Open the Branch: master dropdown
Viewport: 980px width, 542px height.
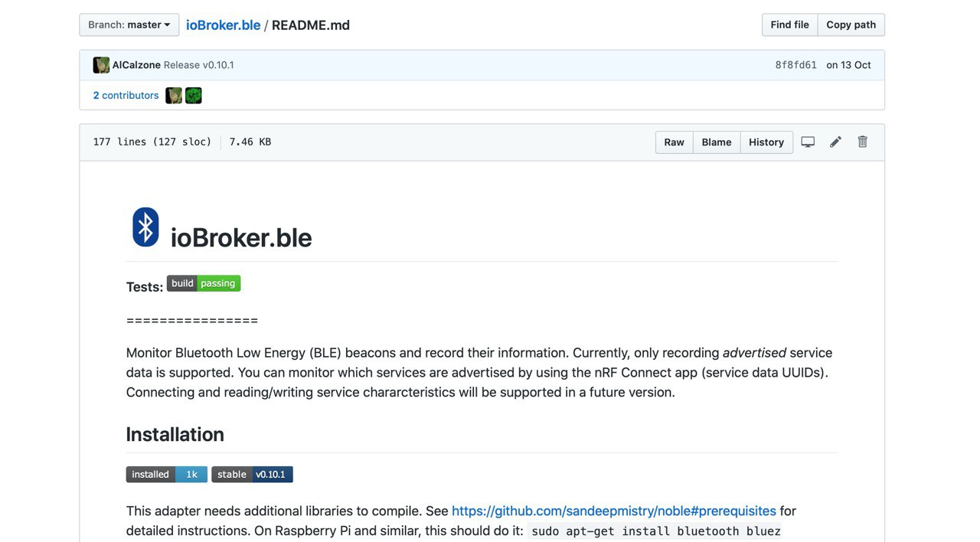tap(129, 24)
